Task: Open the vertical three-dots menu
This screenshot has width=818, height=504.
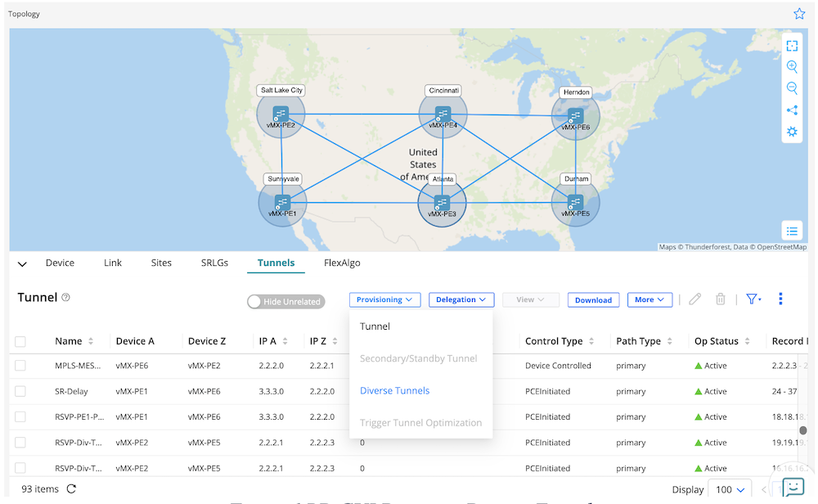Action: point(780,299)
